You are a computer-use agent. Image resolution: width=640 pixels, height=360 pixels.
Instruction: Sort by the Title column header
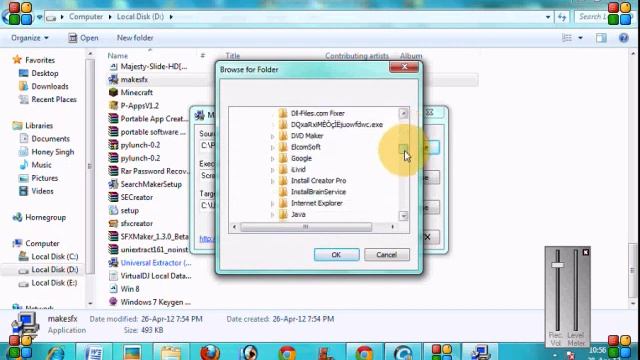[x=233, y=56]
